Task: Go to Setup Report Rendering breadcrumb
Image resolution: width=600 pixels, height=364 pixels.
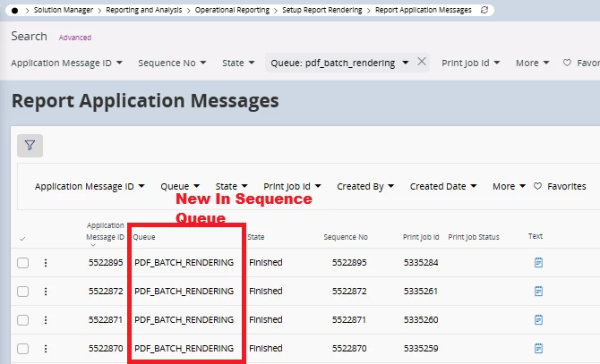Action: pos(322,10)
